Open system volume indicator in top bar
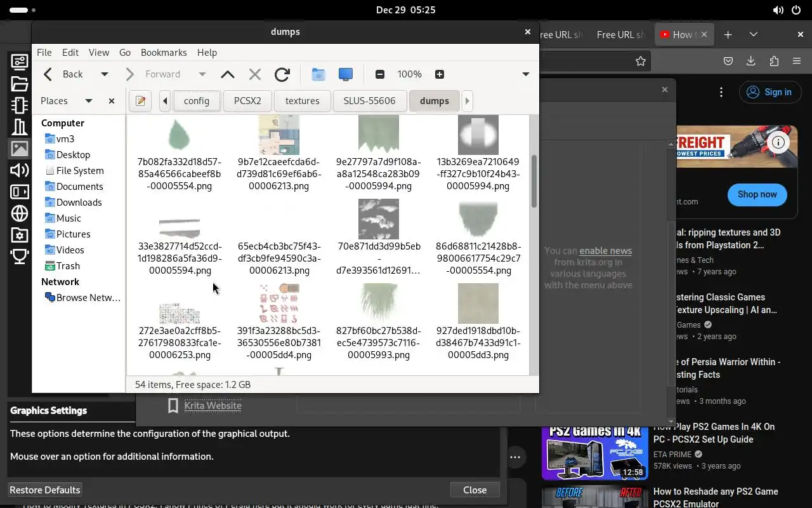This screenshot has height=508, width=812. click(778, 10)
